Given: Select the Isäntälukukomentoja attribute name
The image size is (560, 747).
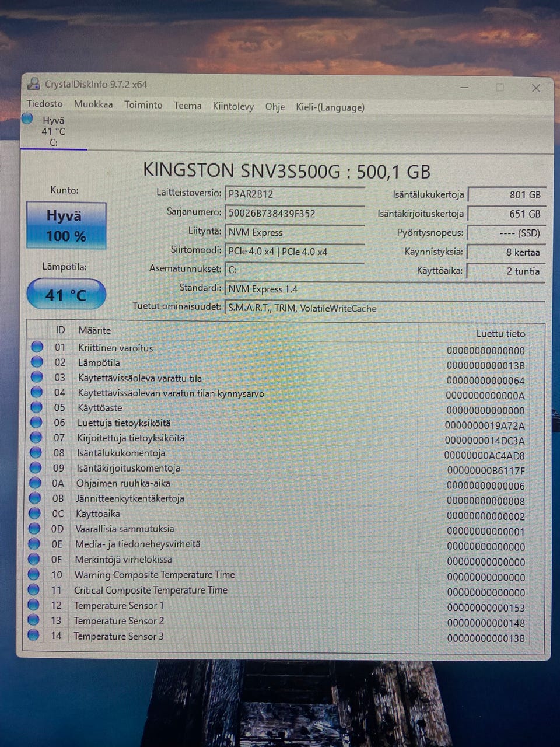Looking at the screenshot, I should (x=121, y=453).
